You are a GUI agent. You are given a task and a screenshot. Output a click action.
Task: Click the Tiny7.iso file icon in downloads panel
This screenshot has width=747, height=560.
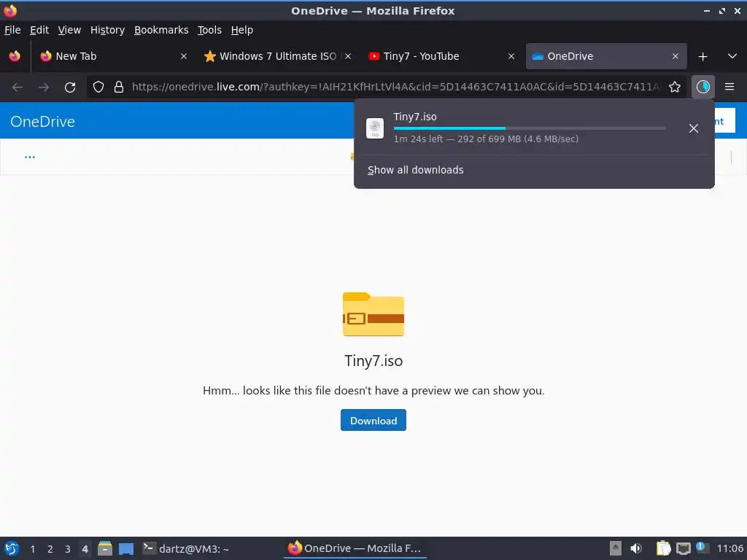375,128
